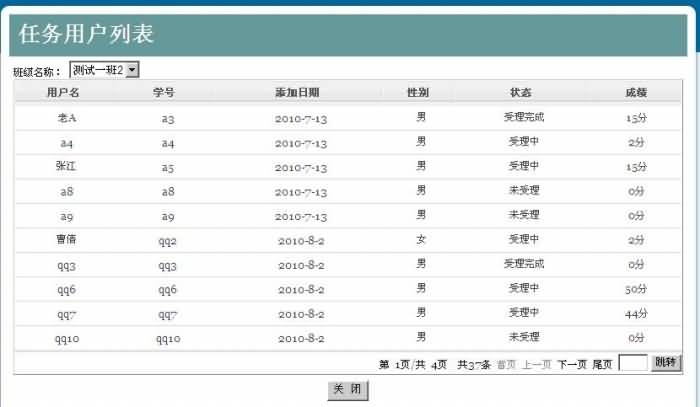Jump to last page via 尾页
The height and width of the screenshot is (407, 700).
pos(602,364)
